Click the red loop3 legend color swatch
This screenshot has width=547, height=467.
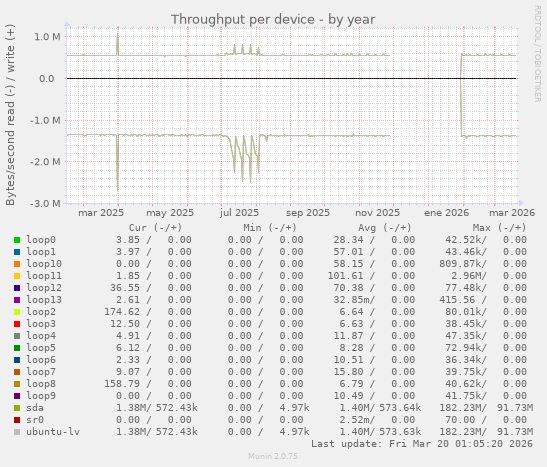pyautogui.click(x=17, y=324)
